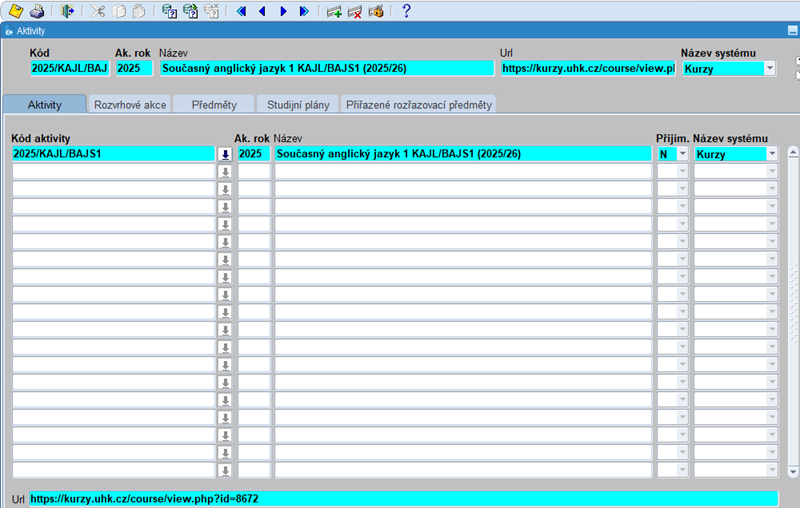
Task: Click the Print icon in the toolbar
Action: pos(36,11)
